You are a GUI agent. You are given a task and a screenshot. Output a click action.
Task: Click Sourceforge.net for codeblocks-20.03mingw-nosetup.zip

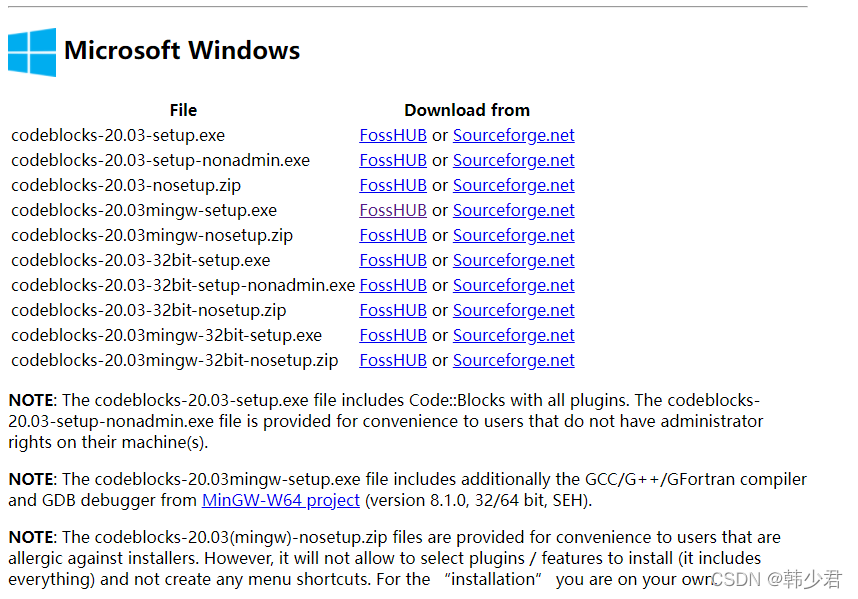[513, 235]
